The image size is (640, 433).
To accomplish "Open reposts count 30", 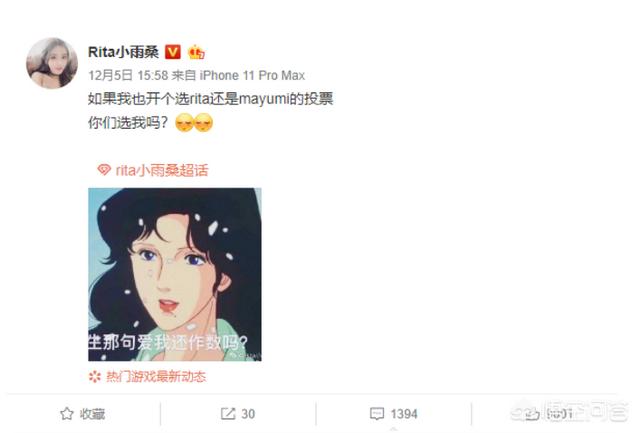I will (248, 414).
